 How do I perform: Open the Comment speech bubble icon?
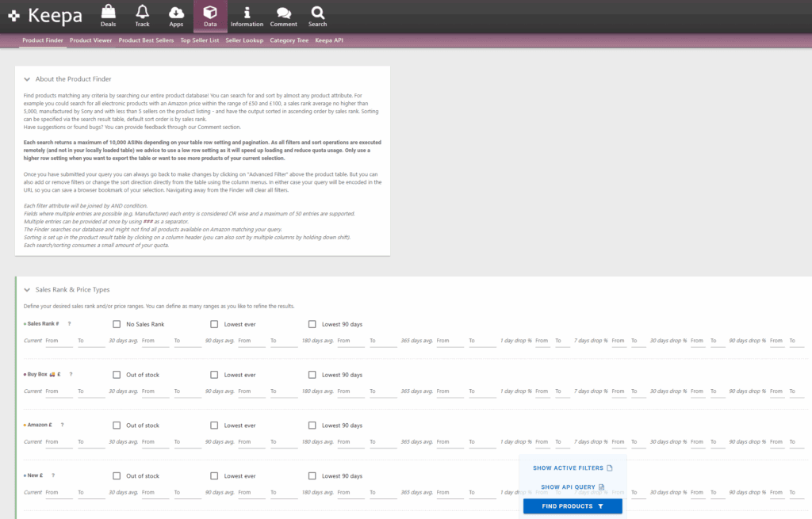[283, 16]
